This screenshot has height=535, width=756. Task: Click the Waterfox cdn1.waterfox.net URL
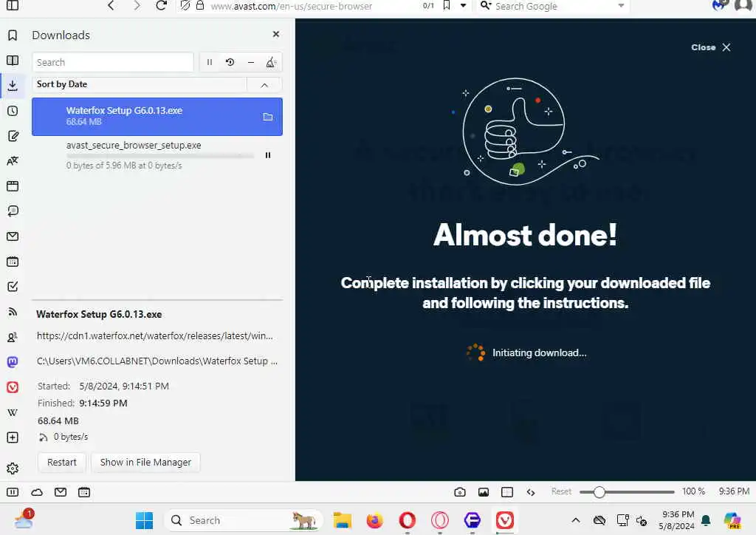coord(155,335)
